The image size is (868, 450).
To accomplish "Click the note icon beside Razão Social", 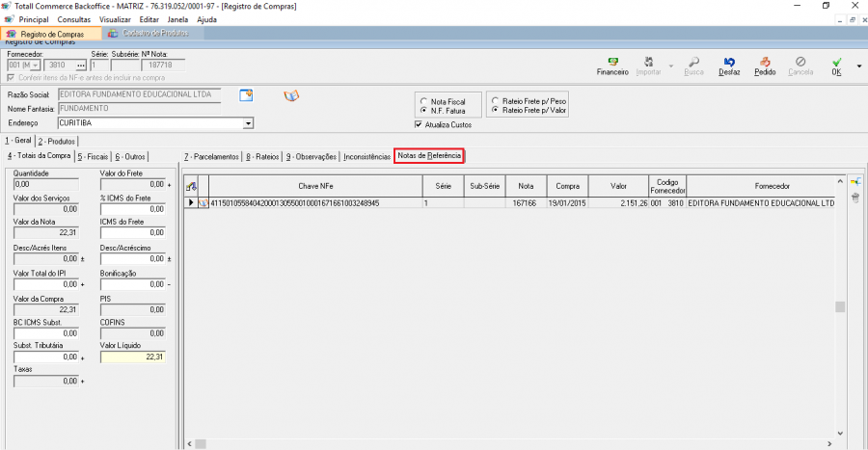I will click(246, 95).
